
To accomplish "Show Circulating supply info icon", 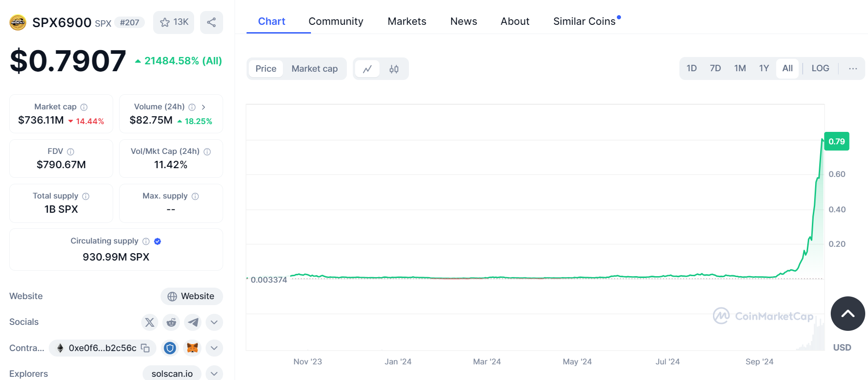I will pos(146,241).
